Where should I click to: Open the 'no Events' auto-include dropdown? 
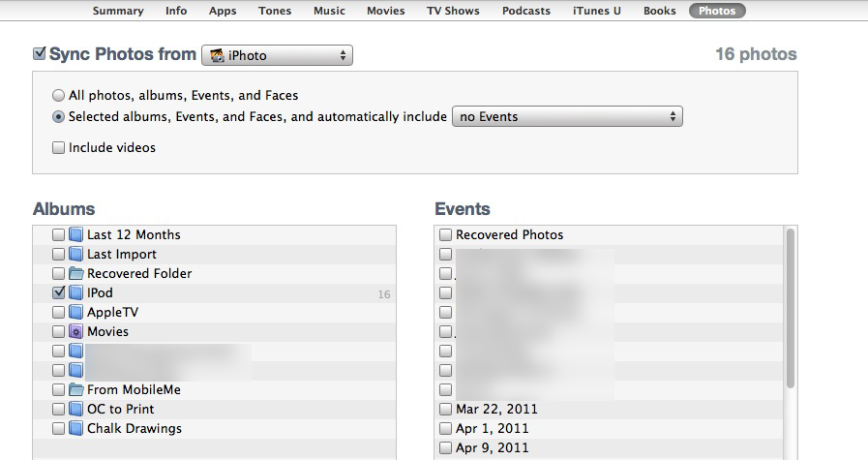pos(567,117)
